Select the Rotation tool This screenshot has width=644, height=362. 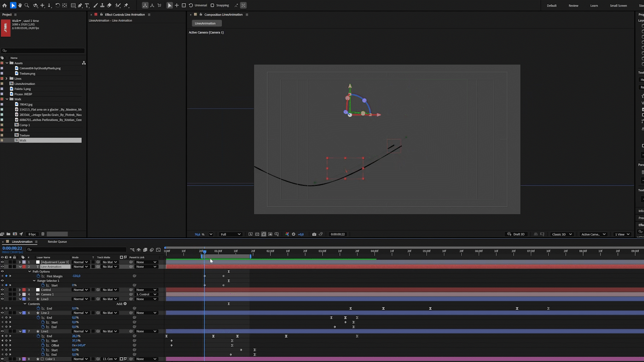[57, 5]
